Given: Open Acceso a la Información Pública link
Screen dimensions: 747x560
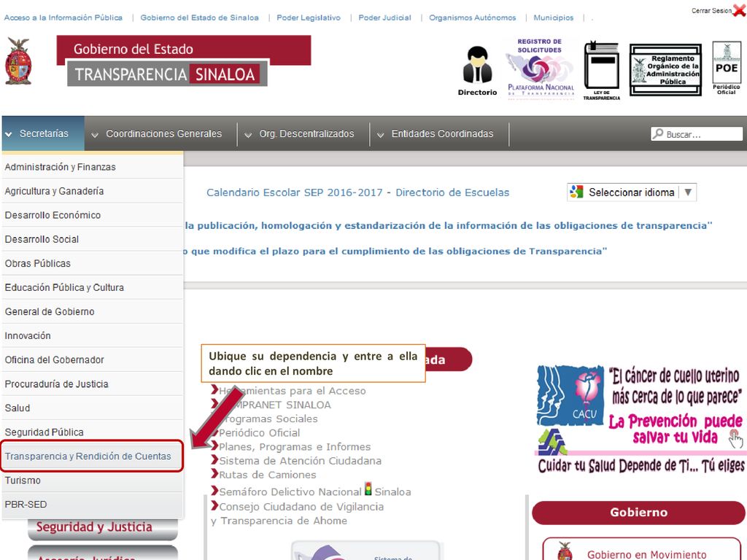Looking at the screenshot, I should tap(63, 17).
